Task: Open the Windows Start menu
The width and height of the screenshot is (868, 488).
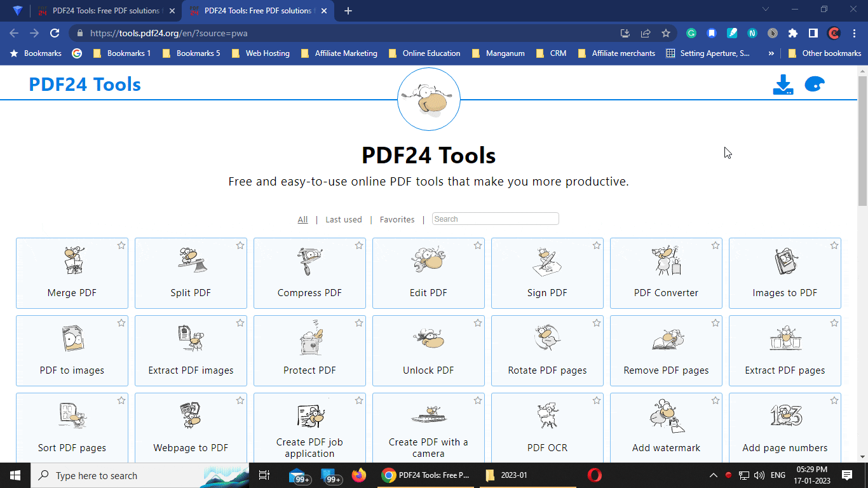Action: [x=15, y=475]
